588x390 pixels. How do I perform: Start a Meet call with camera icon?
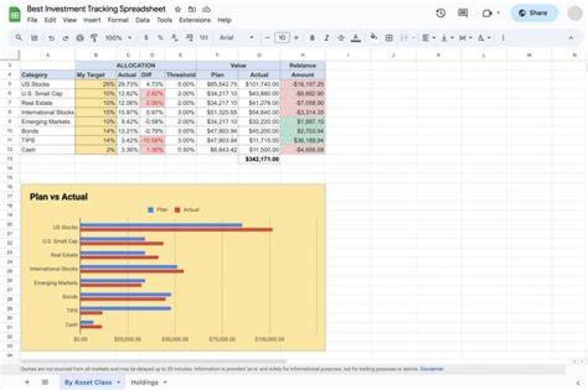click(487, 13)
